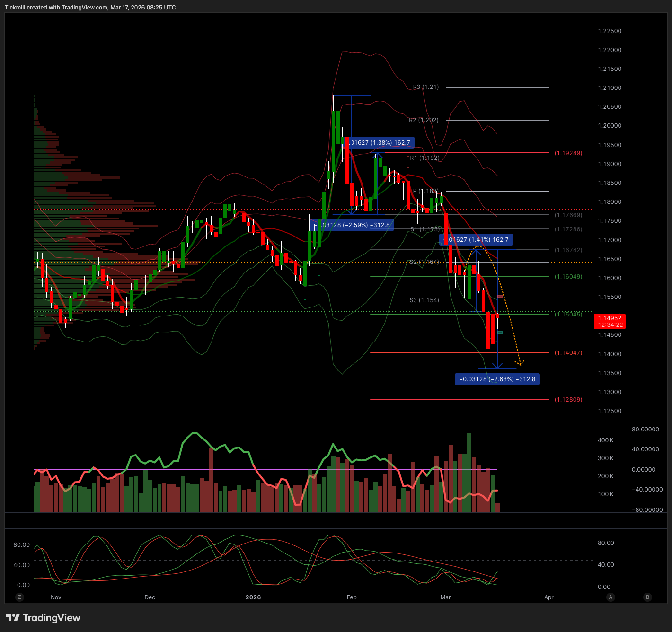The width and height of the screenshot is (672, 632).
Task: Click the TradingView logo
Action: (x=43, y=618)
